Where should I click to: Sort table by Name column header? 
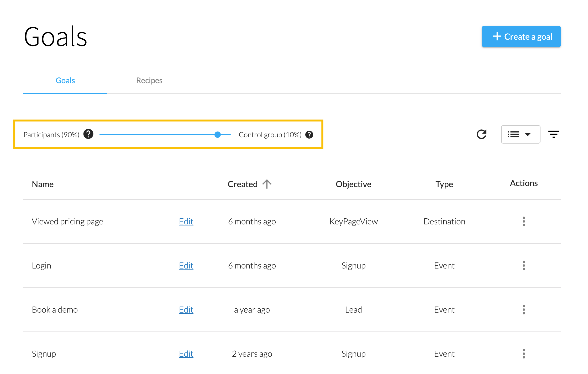[x=43, y=184]
